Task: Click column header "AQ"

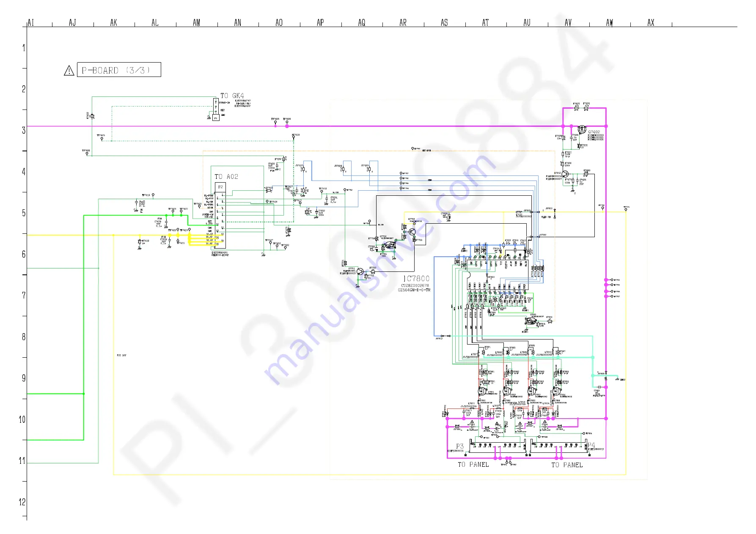Action: (x=361, y=22)
